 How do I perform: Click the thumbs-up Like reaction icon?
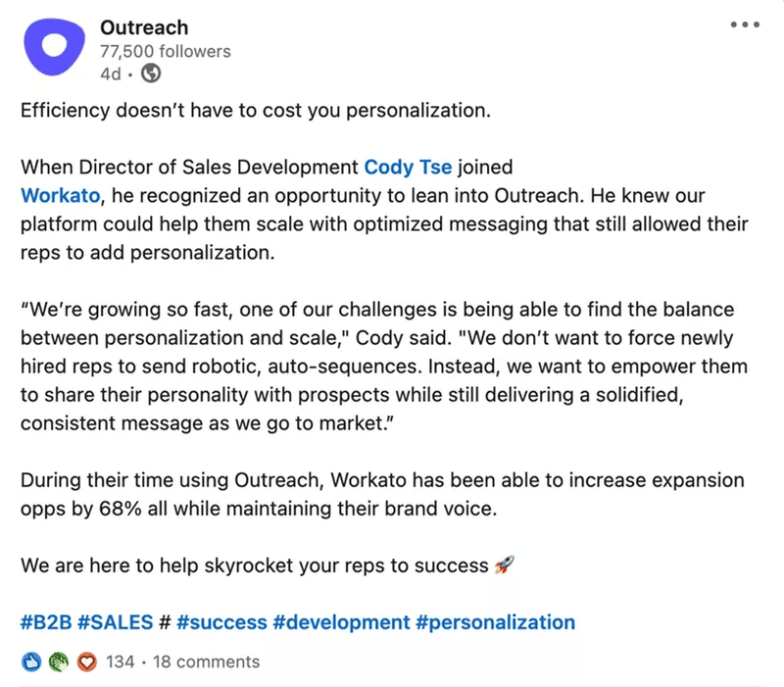click(x=29, y=662)
